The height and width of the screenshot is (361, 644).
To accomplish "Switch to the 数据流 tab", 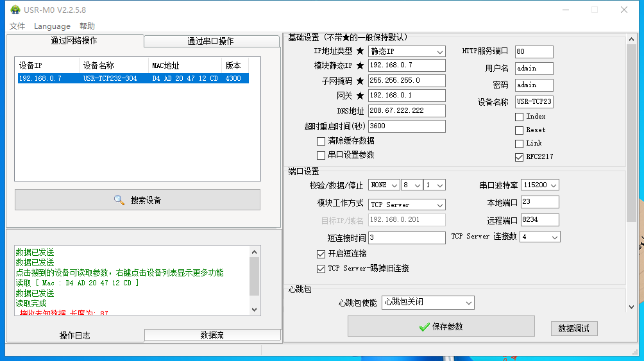I will (x=212, y=335).
